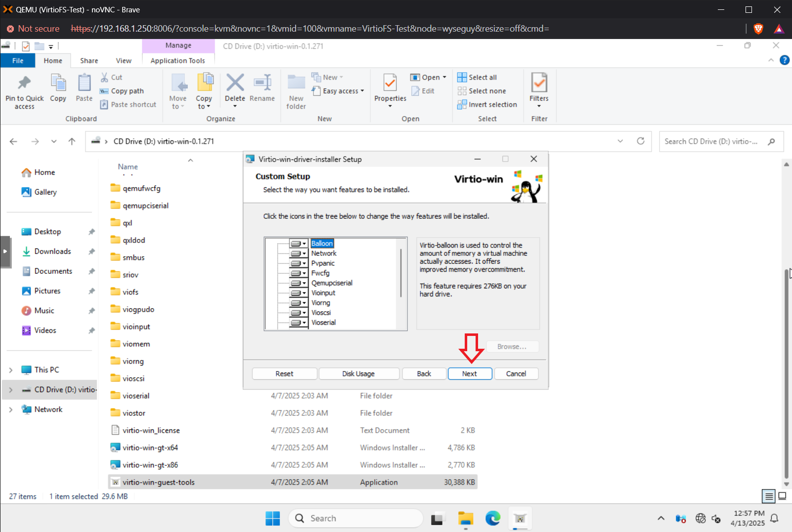Open Viorng feature install dropdown
This screenshot has width=792, height=532.
click(299, 303)
